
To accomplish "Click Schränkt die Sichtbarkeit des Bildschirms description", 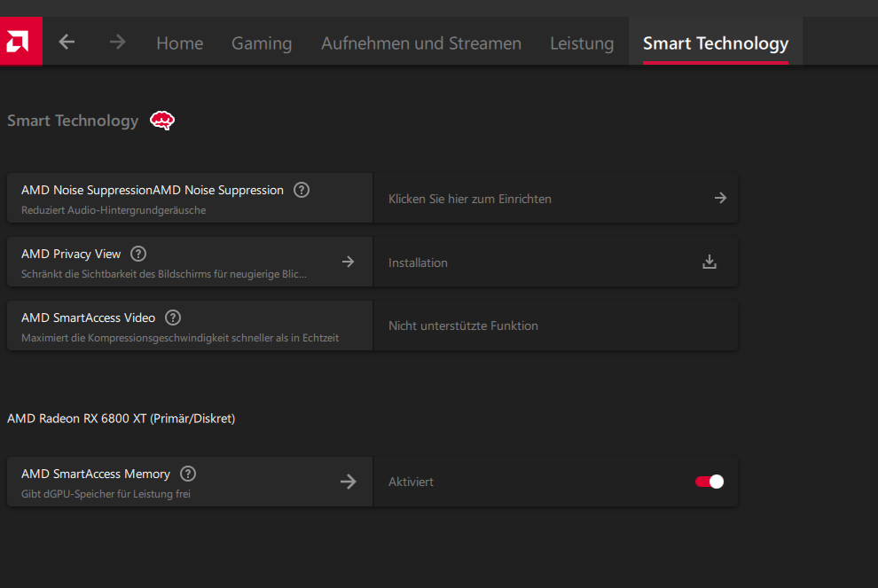I will coord(164,274).
